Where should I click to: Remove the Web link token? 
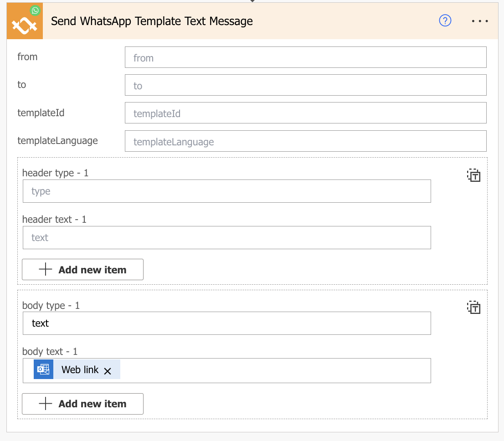point(108,371)
